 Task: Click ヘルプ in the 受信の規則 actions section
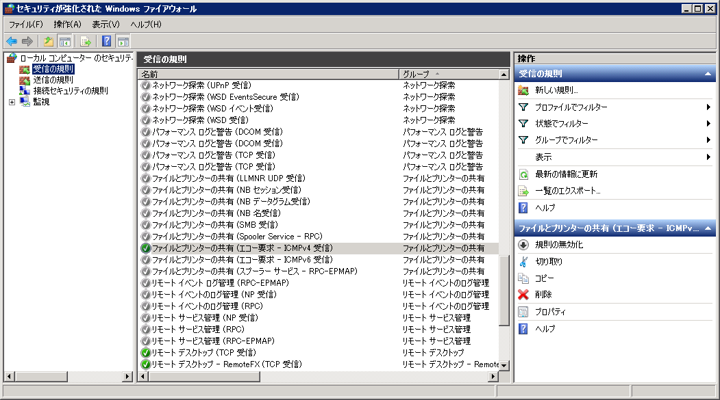(545, 208)
